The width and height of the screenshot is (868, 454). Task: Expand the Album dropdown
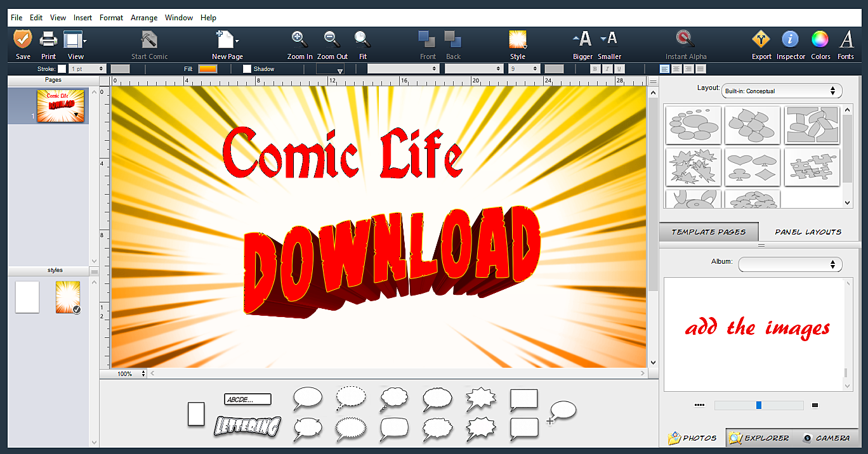pyautogui.click(x=790, y=264)
